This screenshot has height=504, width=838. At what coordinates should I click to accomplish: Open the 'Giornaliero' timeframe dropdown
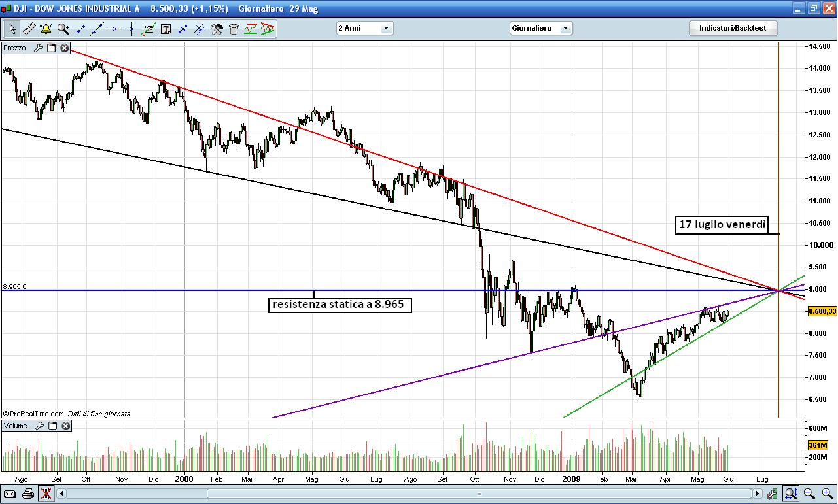(x=541, y=28)
